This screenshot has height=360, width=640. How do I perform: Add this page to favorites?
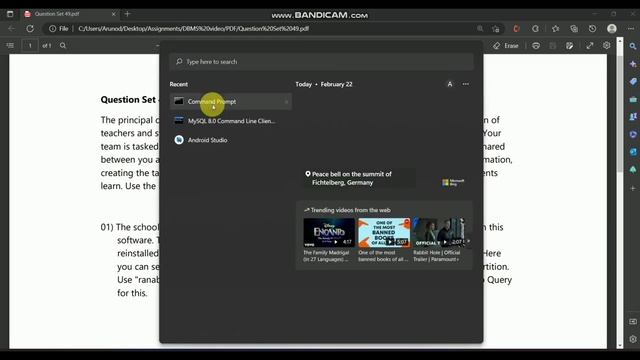tap(496, 29)
